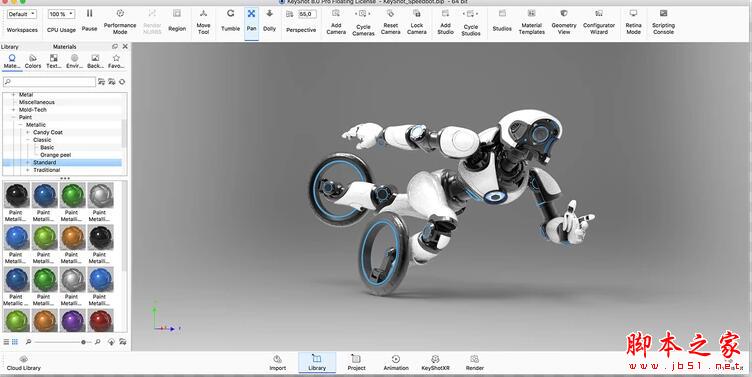Click the Import button
Screen dimensions: 752x377
[x=277, y=363]
